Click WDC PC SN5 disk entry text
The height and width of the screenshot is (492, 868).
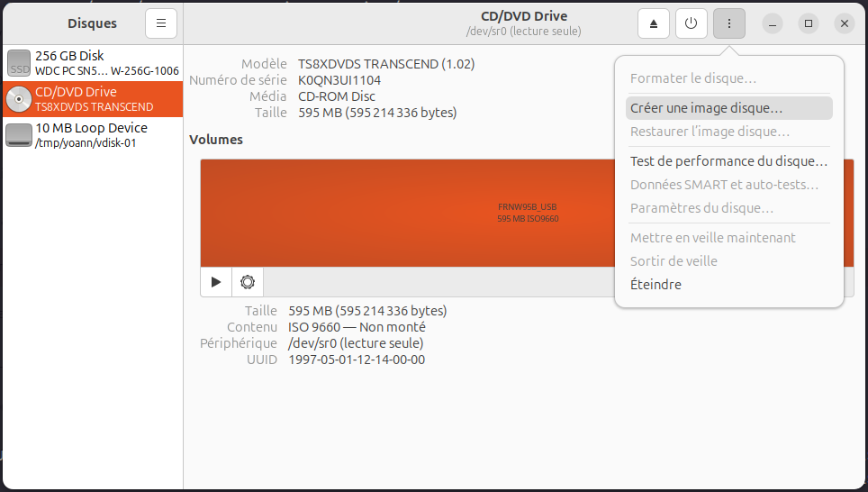coord(106,70)
